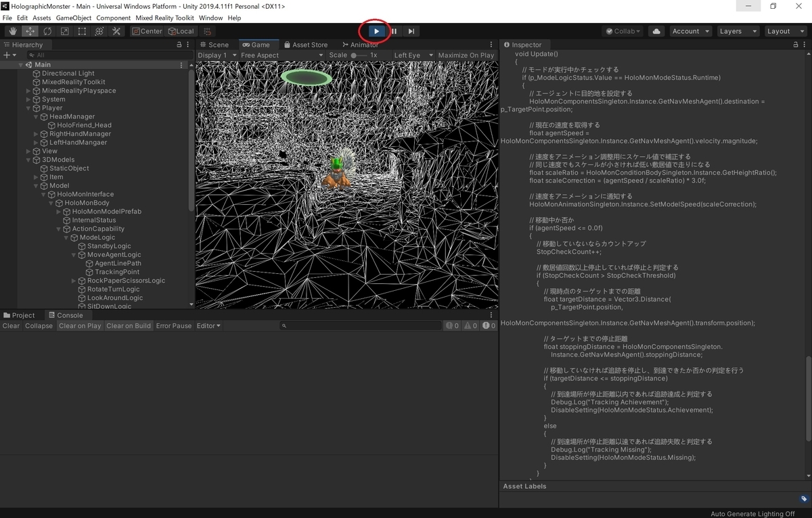The width and height of the screenshot is (812, 518).
Task: Lock the Hierarchy panel
Action: tap(179, 45)
